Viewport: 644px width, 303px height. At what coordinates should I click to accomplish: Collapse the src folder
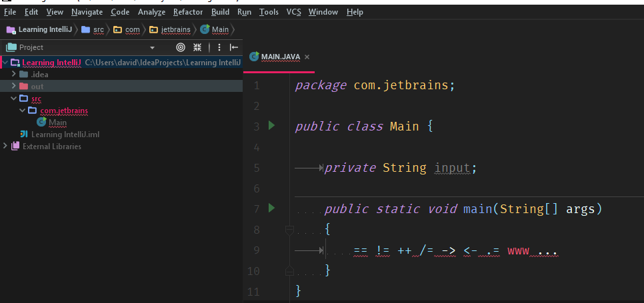point(13,99)
